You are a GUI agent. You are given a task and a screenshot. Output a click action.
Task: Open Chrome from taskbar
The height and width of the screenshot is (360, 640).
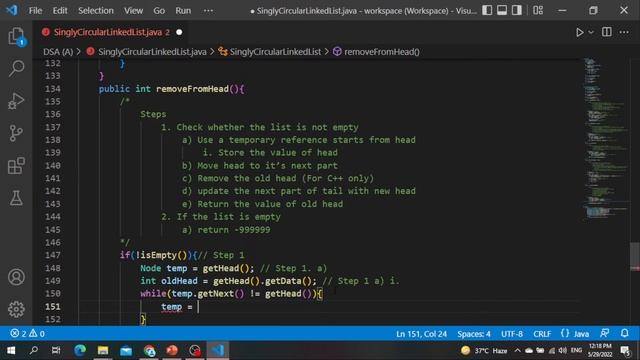click(149, 350)
